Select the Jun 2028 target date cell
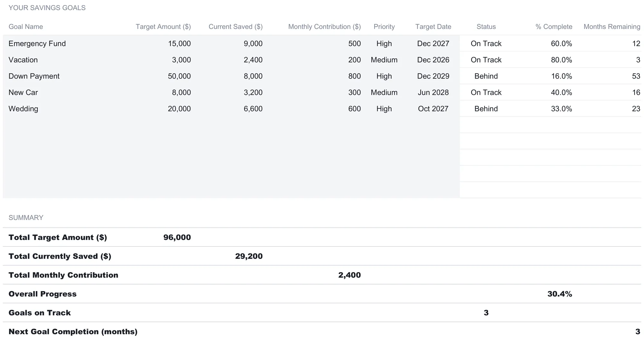644x341 pixels. click(433, 93)
